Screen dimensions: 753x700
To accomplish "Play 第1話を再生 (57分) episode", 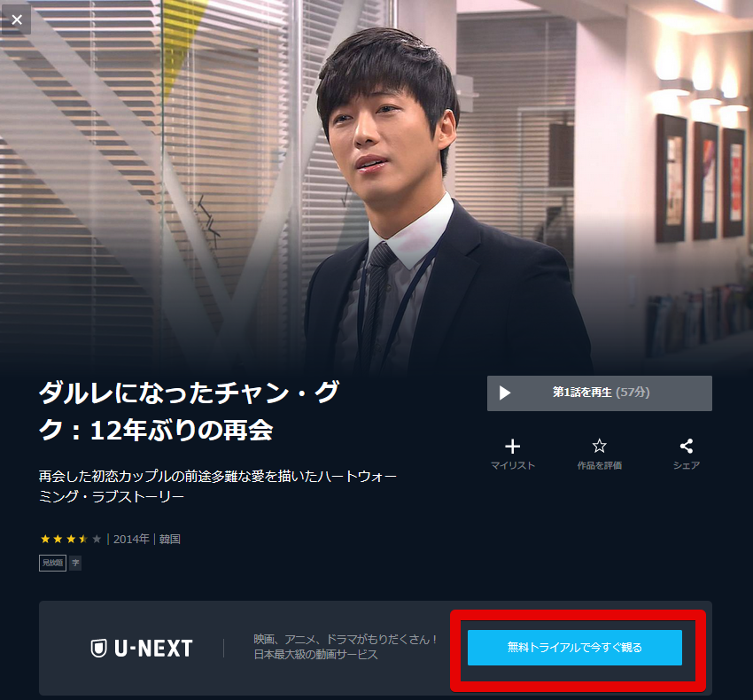I will 600,393.
